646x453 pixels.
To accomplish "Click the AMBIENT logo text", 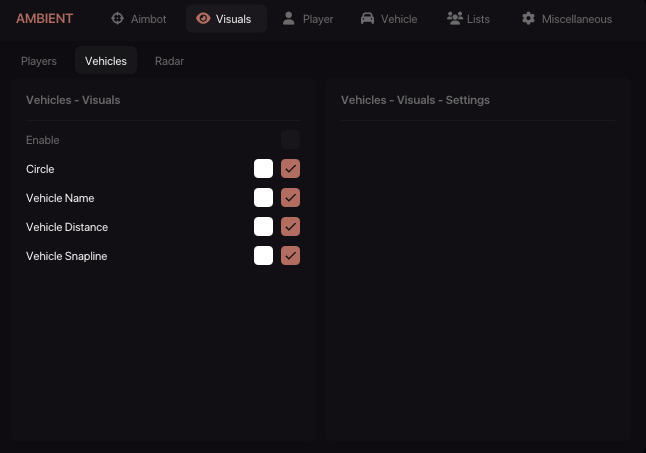I will tap(44, 19).
